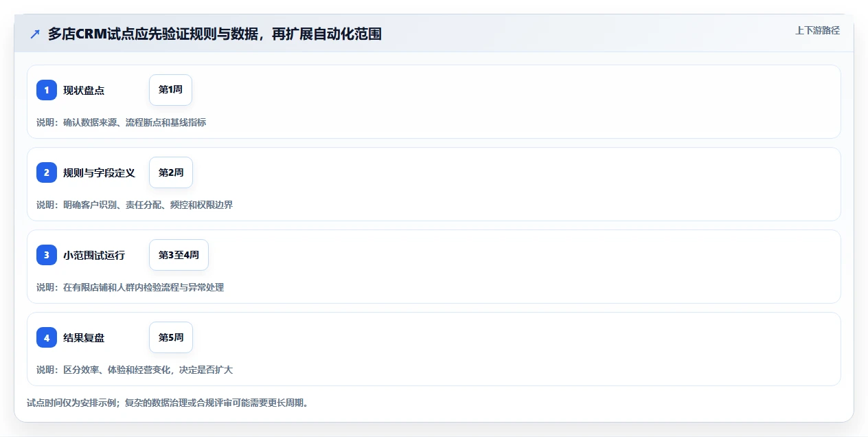Click description 确认数据来源、流程断点和基线指标
The image size is (868, 437).
tap(135, 122)
